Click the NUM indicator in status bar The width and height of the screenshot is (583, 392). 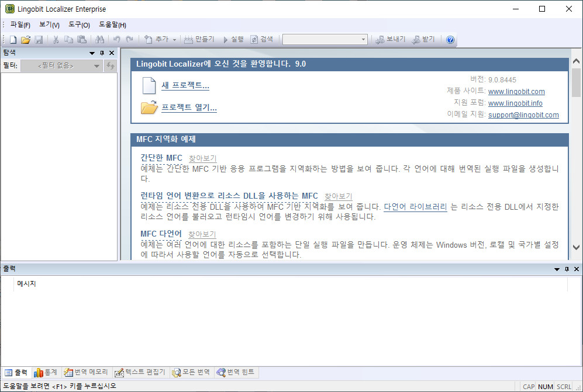pos(546,387)
